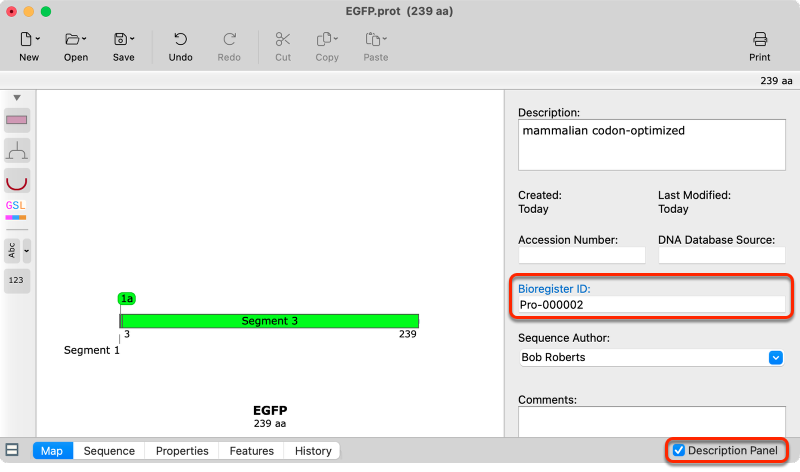800x472 pixels.
Task: Click the Open folder icon
Action: point(72,39)
